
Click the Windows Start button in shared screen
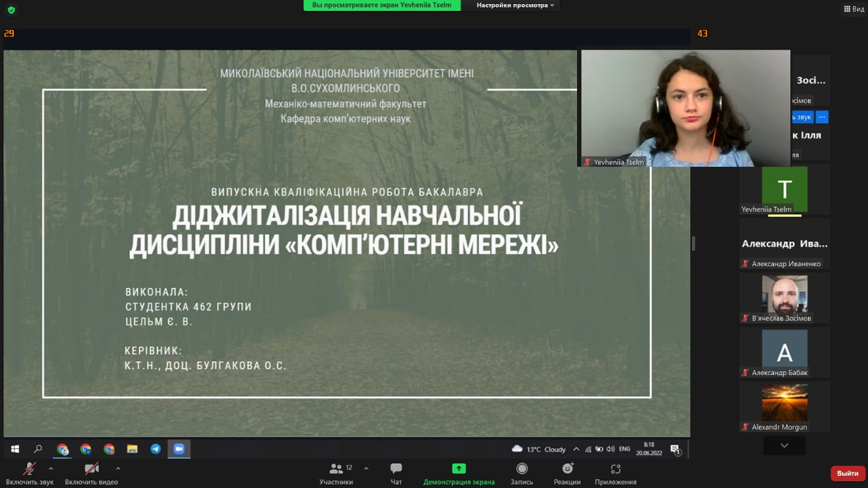[15, 449]
